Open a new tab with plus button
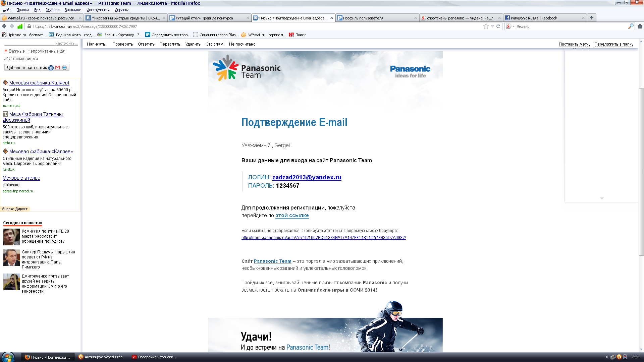The width and height of the screenshot is (644, 362). click(x=592, y=18)
